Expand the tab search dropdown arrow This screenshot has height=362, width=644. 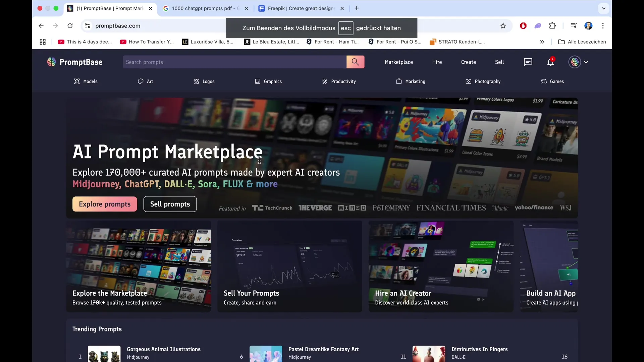click(604, 8)
